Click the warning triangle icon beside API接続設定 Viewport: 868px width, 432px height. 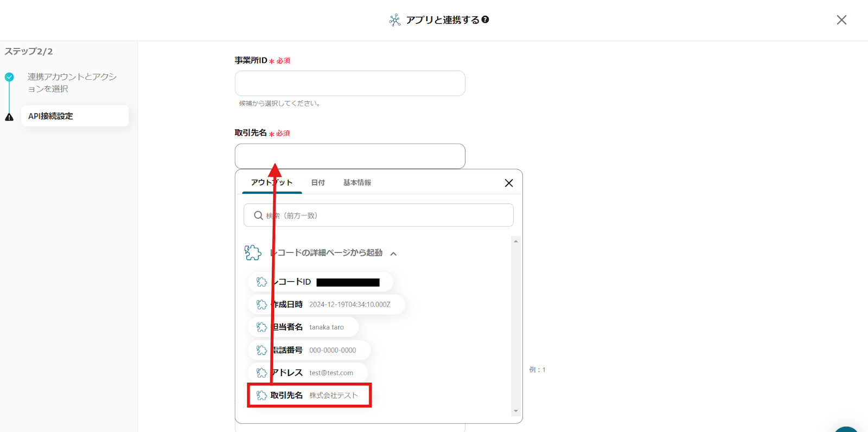coord(9,117)
